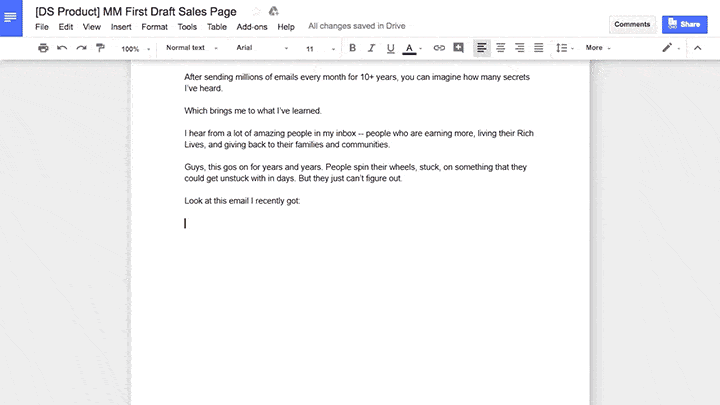Print the document with the printer icon
The height and width of the screenshot is (405, 720).
pos(43,48)
